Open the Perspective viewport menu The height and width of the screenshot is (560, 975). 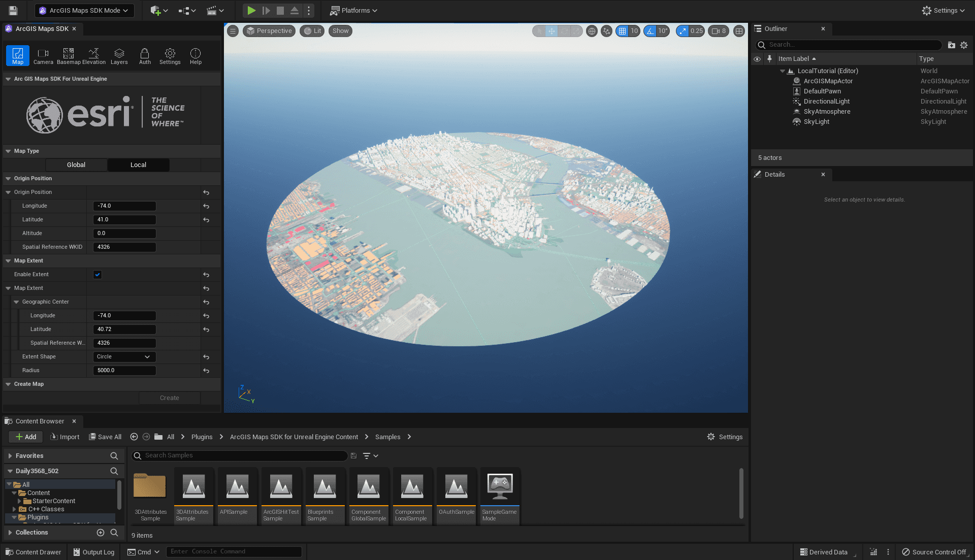269,30
